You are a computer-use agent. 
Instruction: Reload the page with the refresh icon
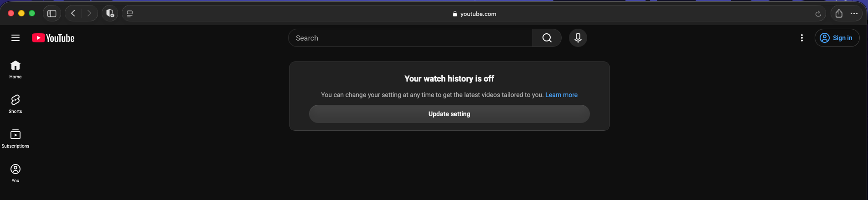tap(818, 14)
